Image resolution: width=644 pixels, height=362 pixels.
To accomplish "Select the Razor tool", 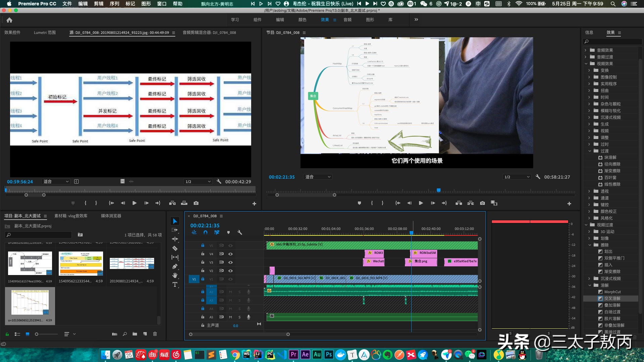I will coord(175,248).
